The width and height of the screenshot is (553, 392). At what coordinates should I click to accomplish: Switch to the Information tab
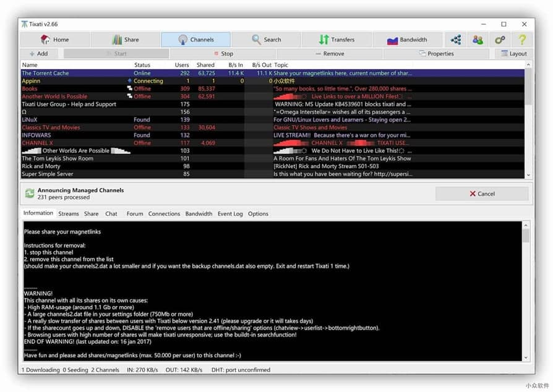38,213
